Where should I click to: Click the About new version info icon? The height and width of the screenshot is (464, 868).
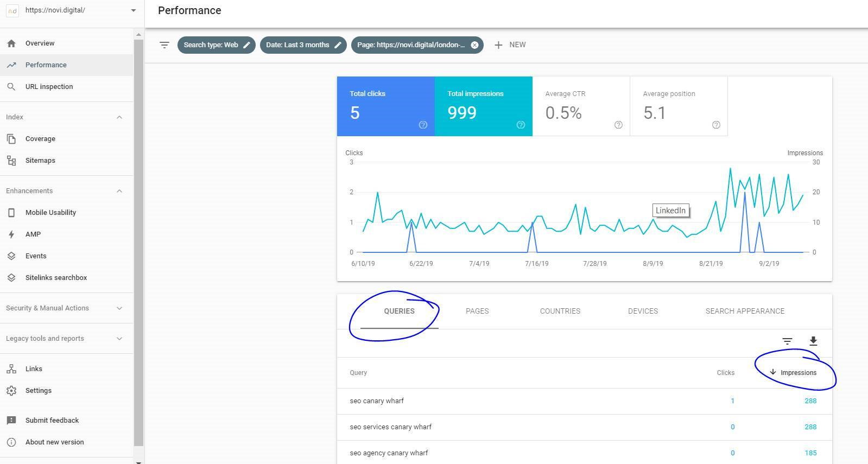coord(11,442)
